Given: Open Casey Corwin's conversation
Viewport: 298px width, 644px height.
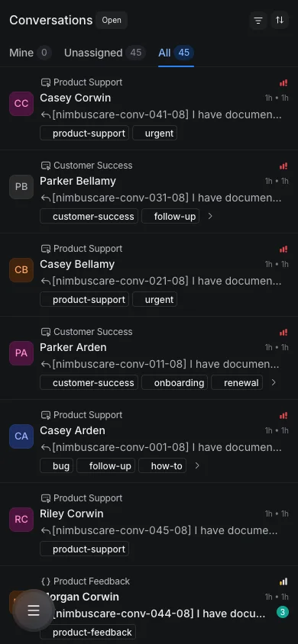Looking at the screenshot, I should pyautogui.click(x=149, y=108).
